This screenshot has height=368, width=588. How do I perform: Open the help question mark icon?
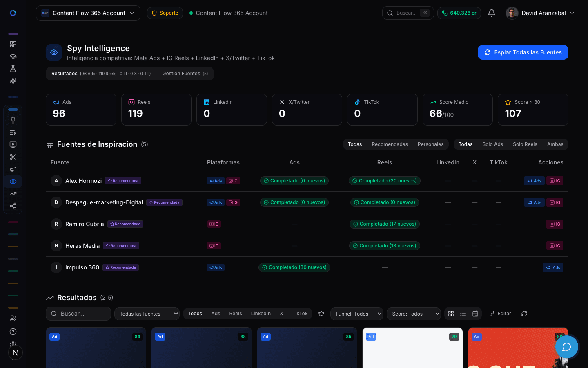(x=13, y=332)
